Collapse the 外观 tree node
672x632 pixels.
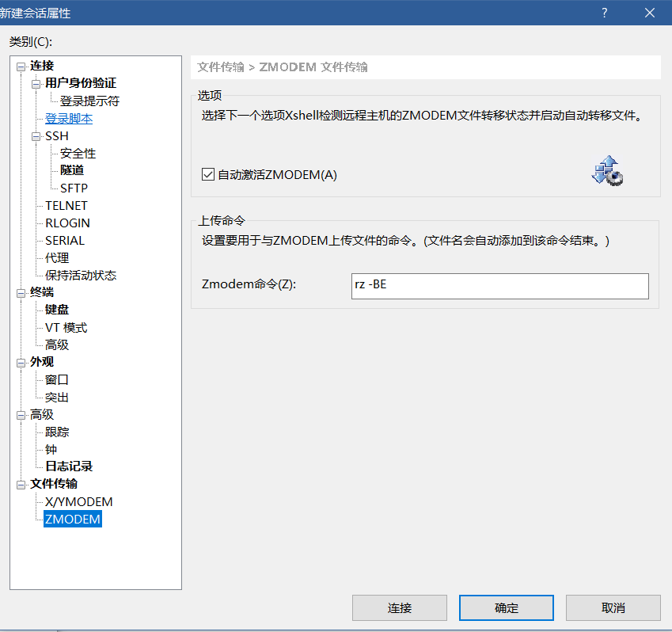(x=21, y=363)
